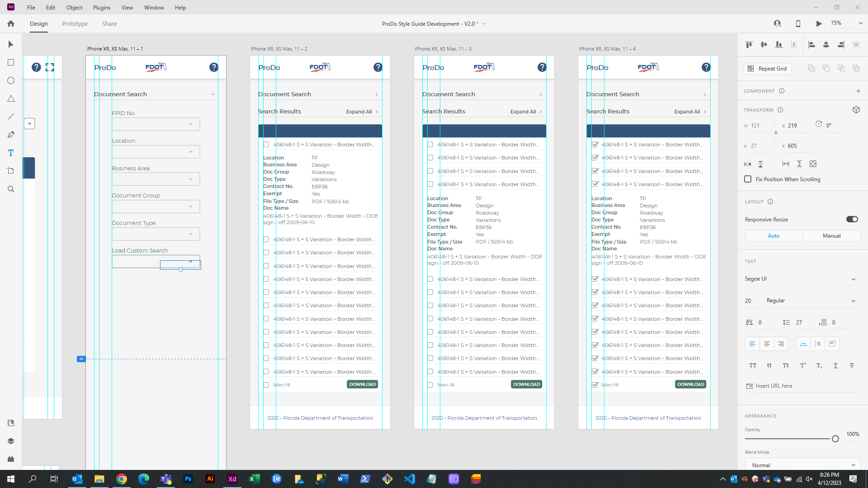Click the Desktop Preview play icon
Viewport: 868px width, 488px height.
coord(819,23)
